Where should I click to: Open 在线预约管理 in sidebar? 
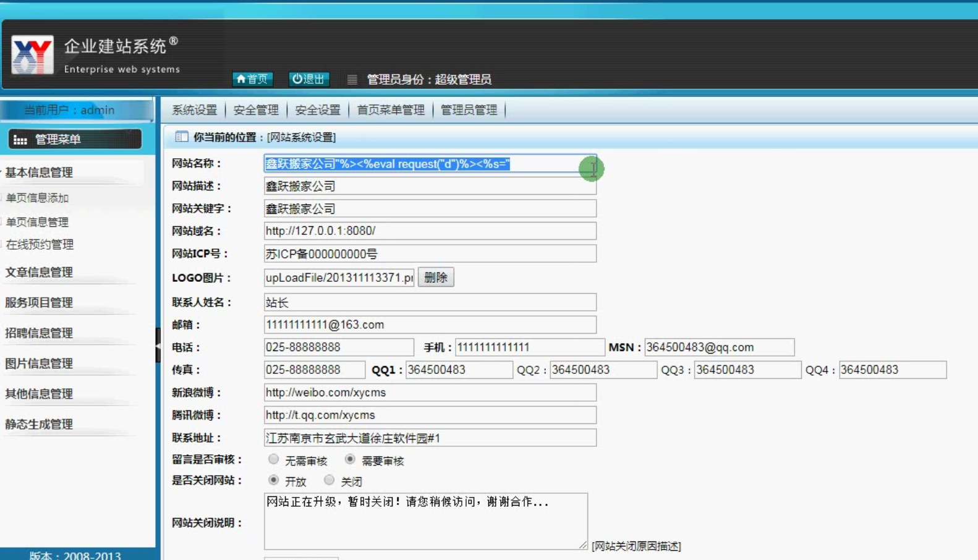coord(40,245)
